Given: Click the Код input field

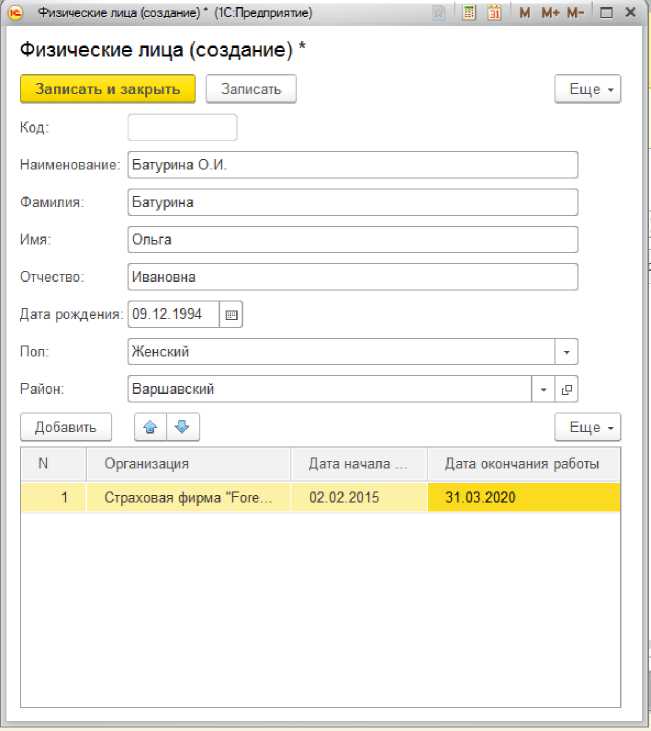Looking at the screenshot, I should (x=182, y=127).
